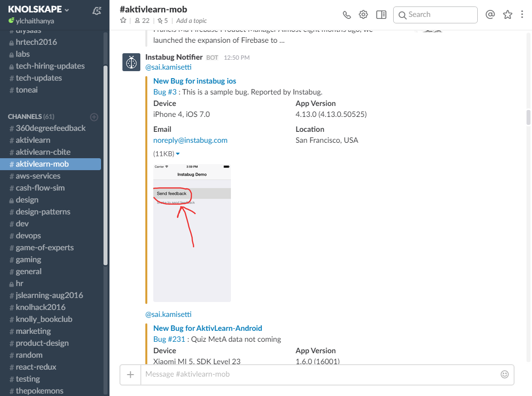Image resolution: width=532 pixels, height=396 pixels.
Task: Open New Bug for instabug ios link
Action: (x=195, y=81)
